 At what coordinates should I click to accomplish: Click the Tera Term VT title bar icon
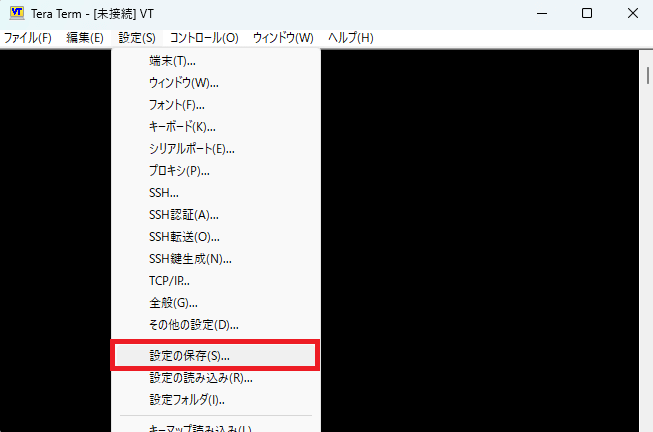(x=17, y=13)
